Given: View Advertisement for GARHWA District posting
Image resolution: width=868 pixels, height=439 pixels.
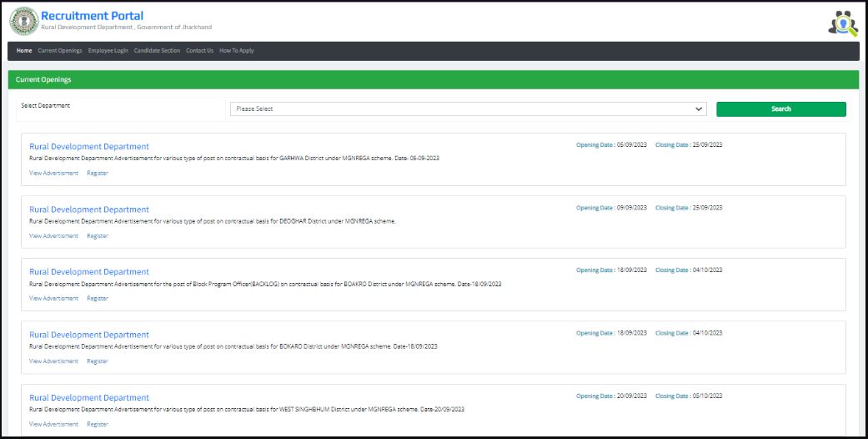Looking at the screenshot, I should [53, 174].
